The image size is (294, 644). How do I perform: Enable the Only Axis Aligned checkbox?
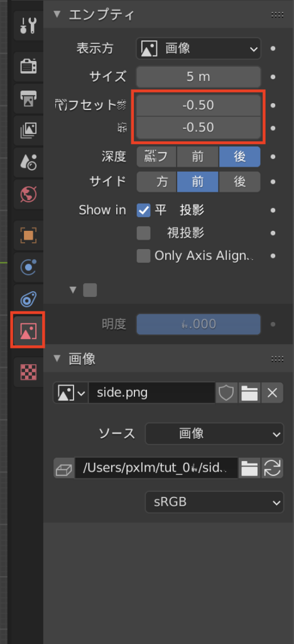[x=143, y=256]
